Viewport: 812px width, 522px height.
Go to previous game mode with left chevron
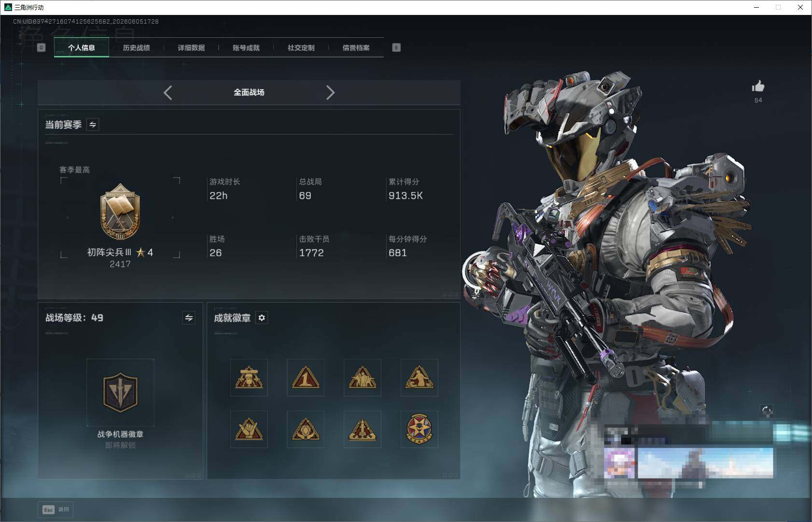tap(168, 93)
